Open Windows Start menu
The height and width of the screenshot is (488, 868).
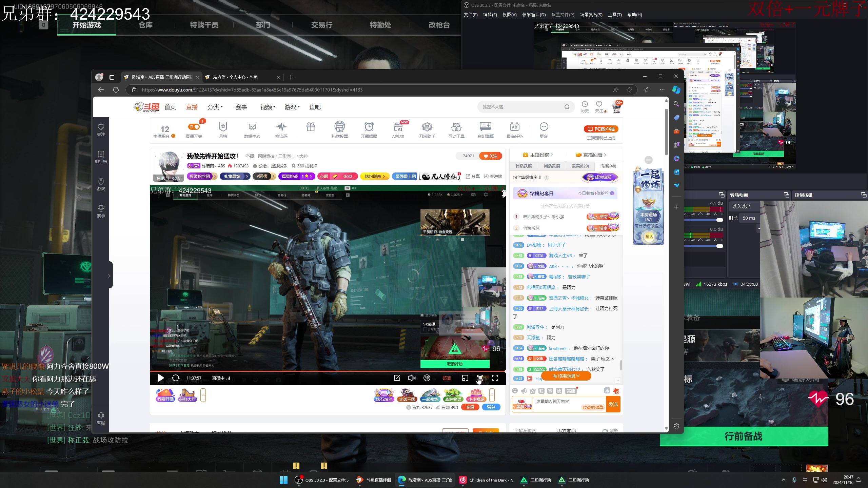point(283,480)
